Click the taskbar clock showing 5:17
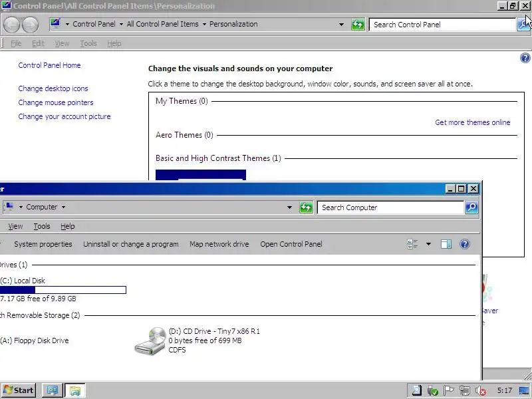The width and height of the screenshot is (532, 399). click(x=504, y=390)
